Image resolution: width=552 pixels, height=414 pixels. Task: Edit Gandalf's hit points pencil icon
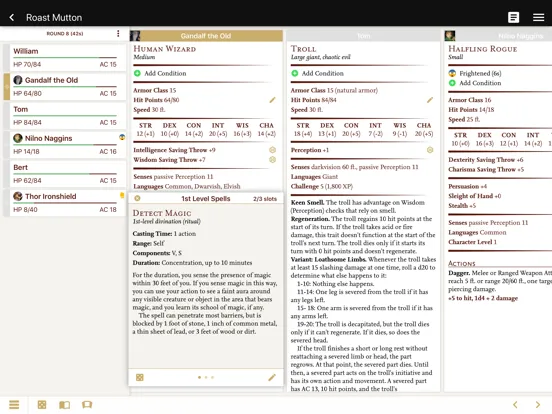coord(272,100)
